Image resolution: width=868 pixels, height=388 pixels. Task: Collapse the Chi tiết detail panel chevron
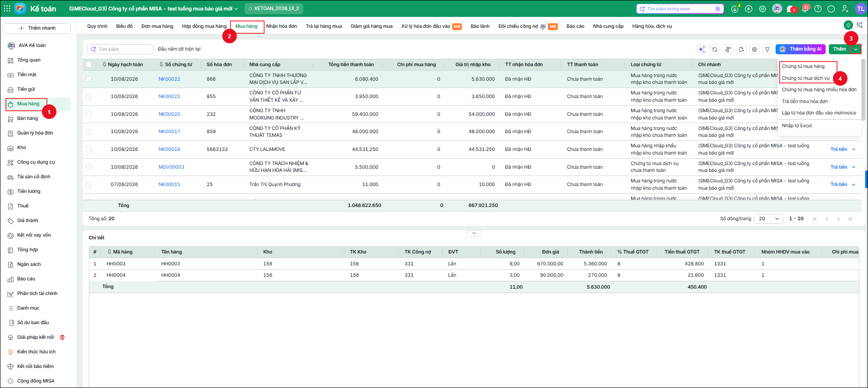[x=474, y=233]
